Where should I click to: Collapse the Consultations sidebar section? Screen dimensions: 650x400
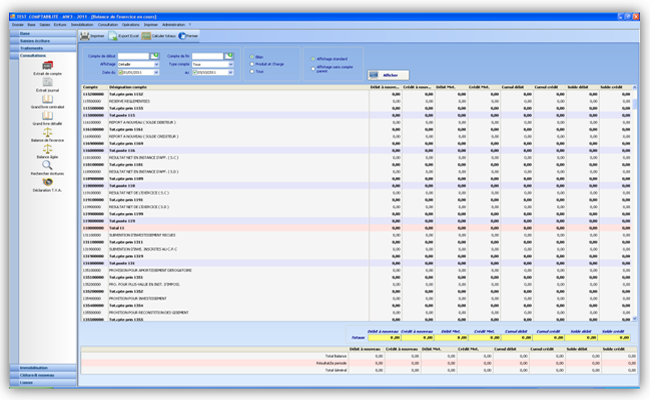click(43, 55)
